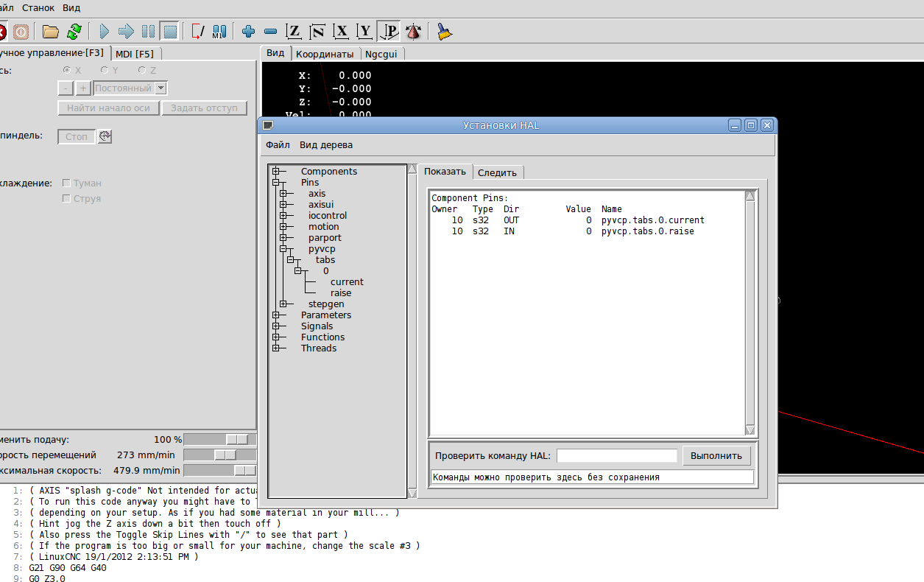The width and height of the screenshot is (924, 582).
Task: Select the current pin tree item
Action: click(x=347, y=282)
